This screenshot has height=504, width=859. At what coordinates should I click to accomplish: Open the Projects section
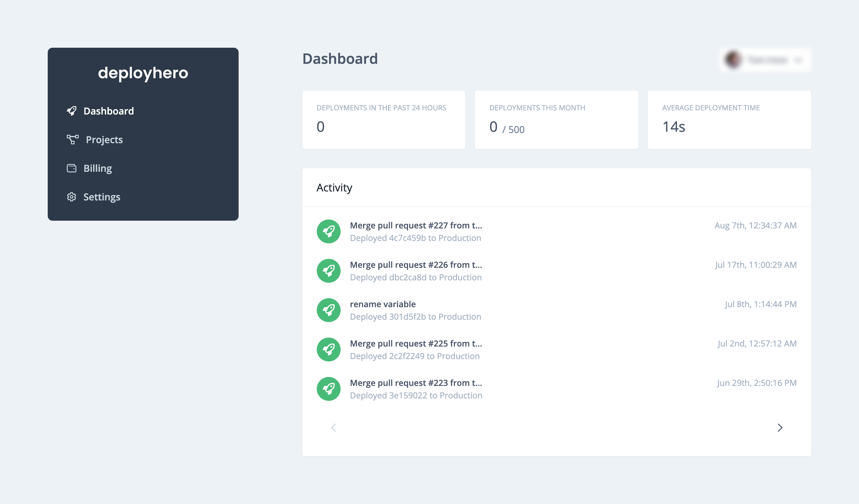click(x=103, y=139)
